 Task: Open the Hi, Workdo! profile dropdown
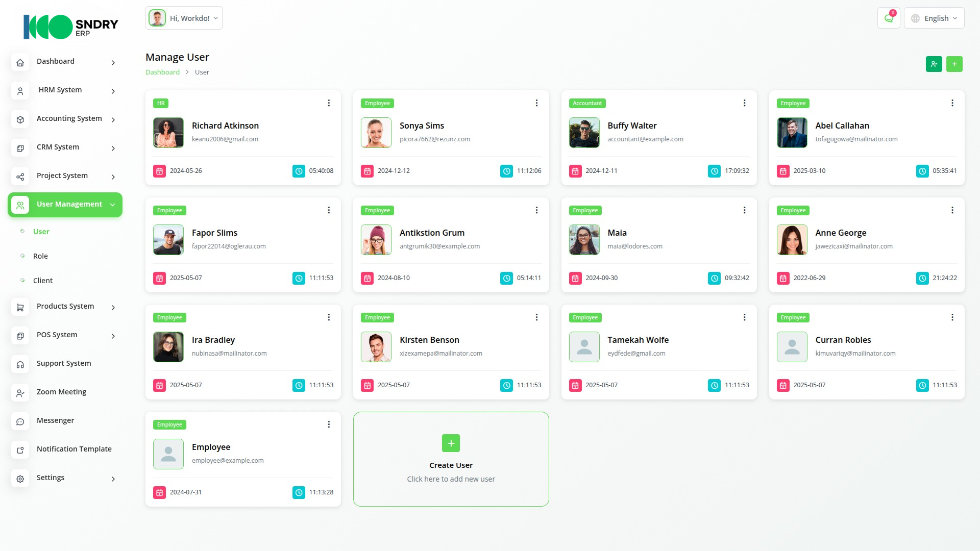click(x=184, y=18)
